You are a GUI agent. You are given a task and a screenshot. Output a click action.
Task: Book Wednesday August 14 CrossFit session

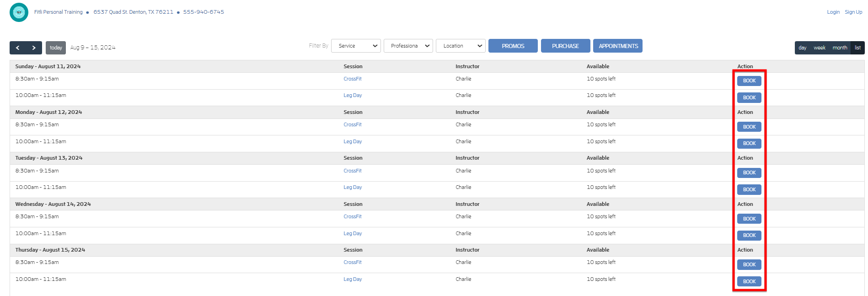(x=749, y=219)
